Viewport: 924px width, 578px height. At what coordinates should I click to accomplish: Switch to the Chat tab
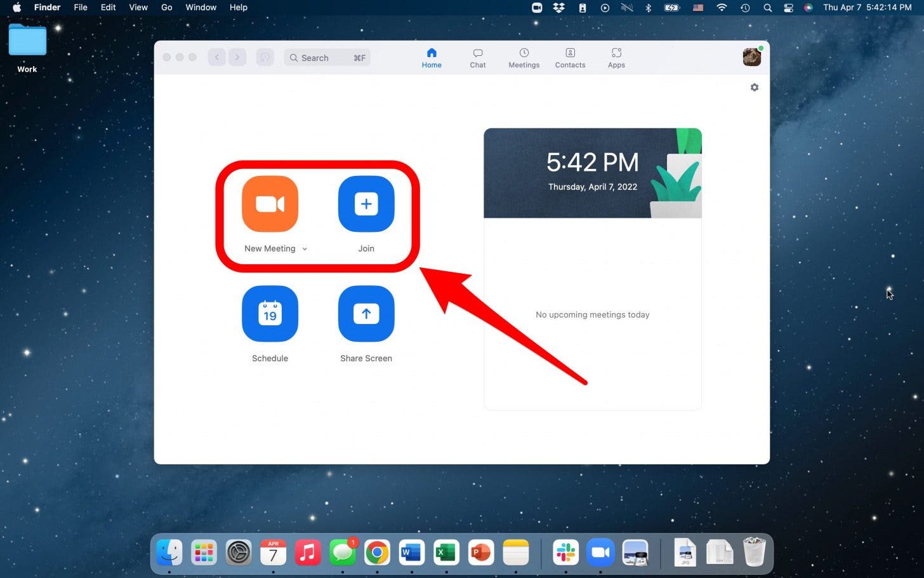[477, 57]
